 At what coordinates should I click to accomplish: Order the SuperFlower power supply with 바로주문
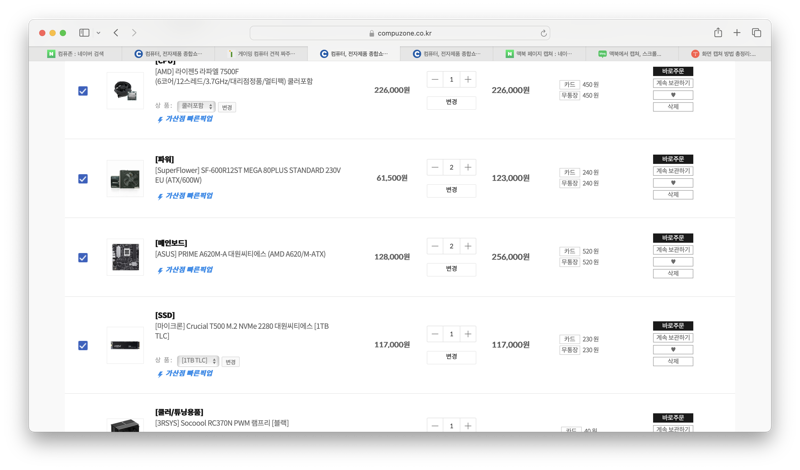(673, 159)
